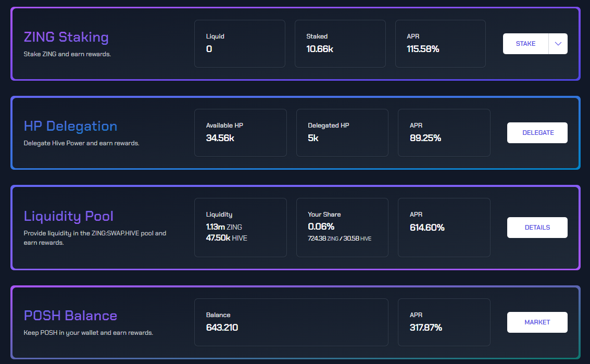
Task: Click the Available HP label
Action: pos(224,125)
